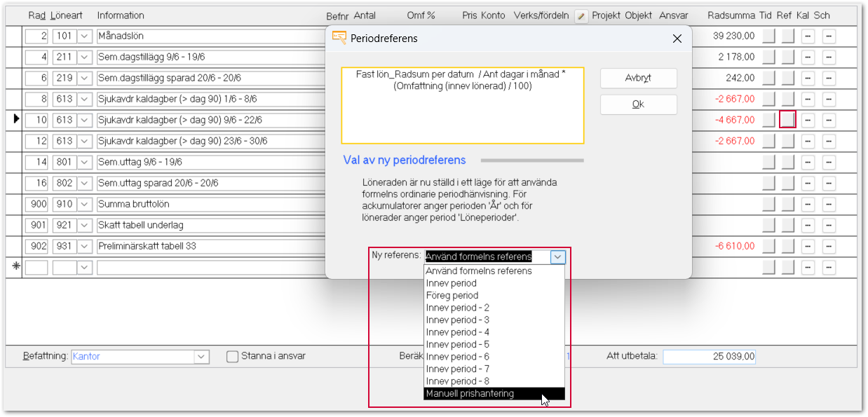Image resolution: width=868 pixels, height=417 pixels.
Task: Click the Månadslön information field
Action: [x=211, y=36]
